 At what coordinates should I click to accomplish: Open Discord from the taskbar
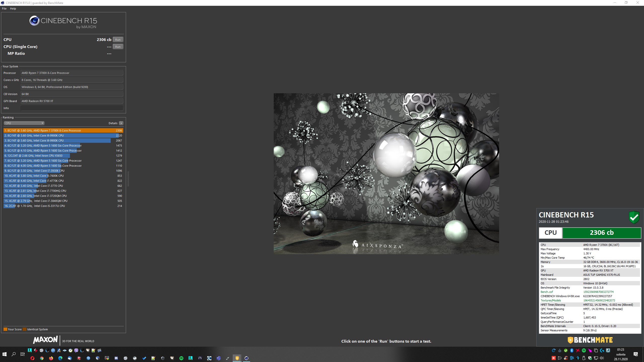pyautogui.click(x=116, y=358)
